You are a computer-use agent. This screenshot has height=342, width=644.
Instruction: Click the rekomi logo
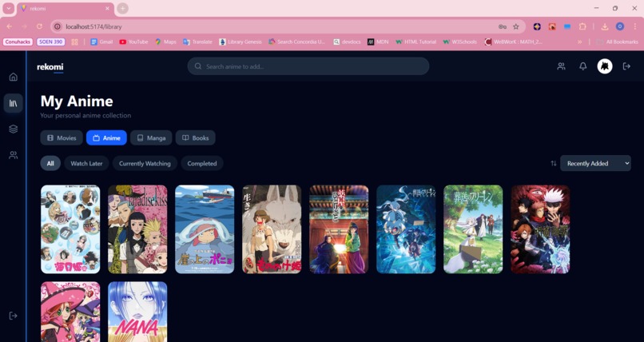(x=50, y=66)
